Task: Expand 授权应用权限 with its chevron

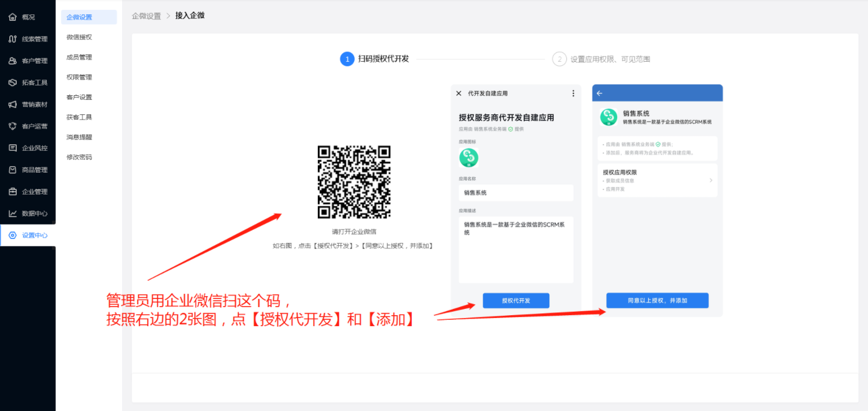Action: pos(711,181)
